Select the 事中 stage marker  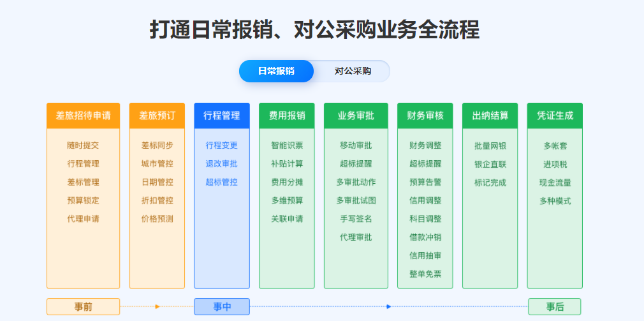point(222,307)
